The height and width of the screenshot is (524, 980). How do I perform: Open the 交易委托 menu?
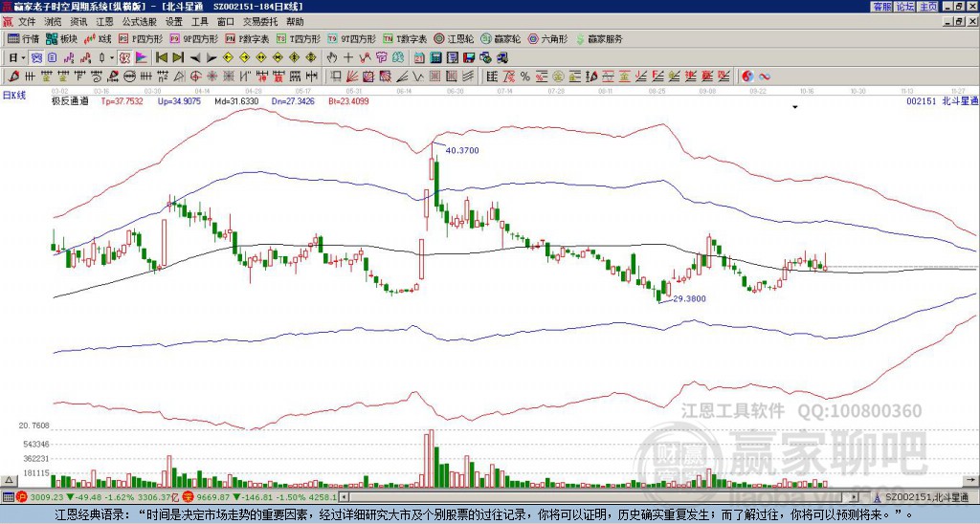pyautogui.click(x=260, y=22)
